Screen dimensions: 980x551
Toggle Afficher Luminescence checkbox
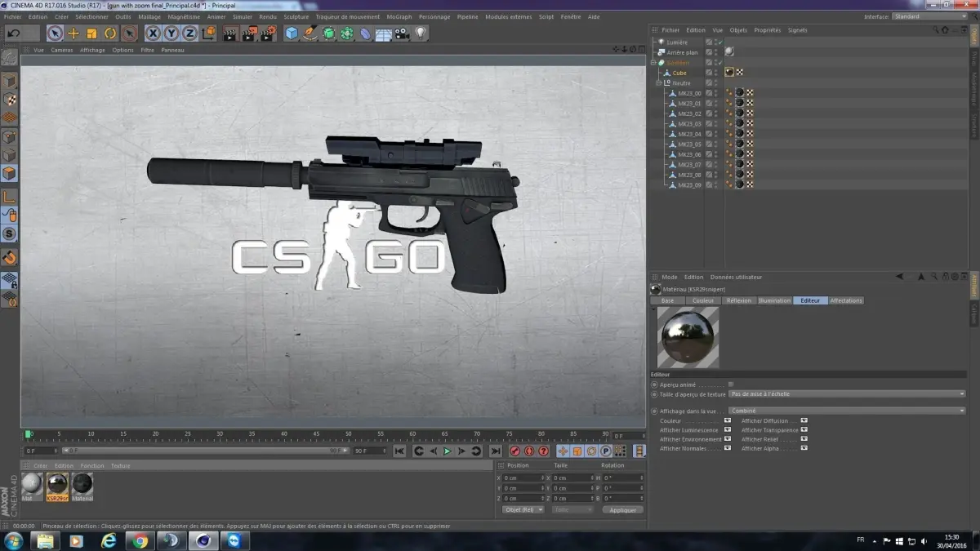[728, 430]
